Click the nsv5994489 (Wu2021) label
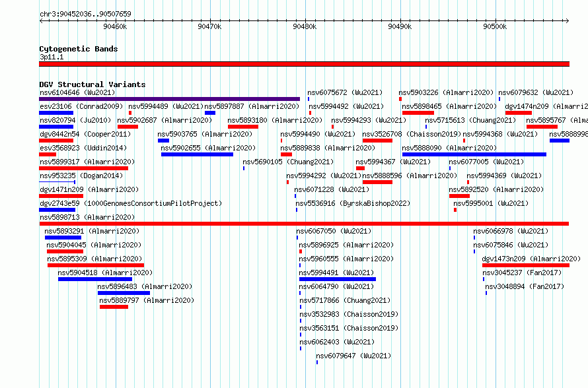 point(166,106)
